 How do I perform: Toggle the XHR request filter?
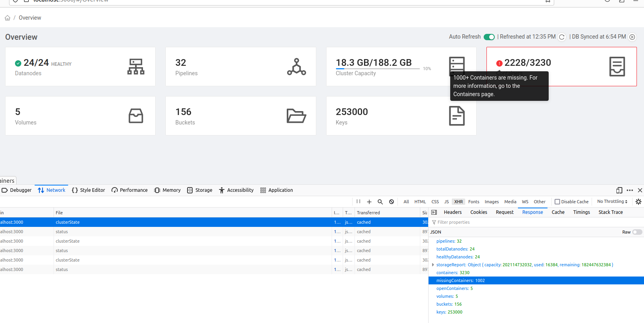(458, 202)
